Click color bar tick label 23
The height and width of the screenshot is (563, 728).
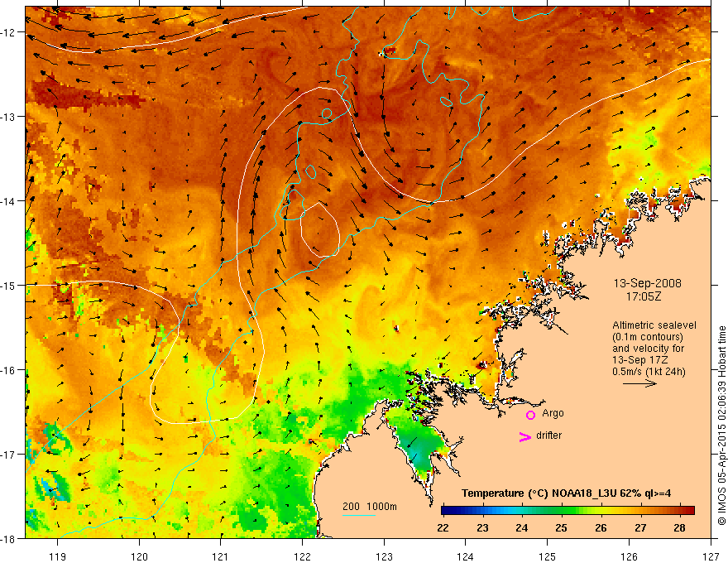[482, 527]
